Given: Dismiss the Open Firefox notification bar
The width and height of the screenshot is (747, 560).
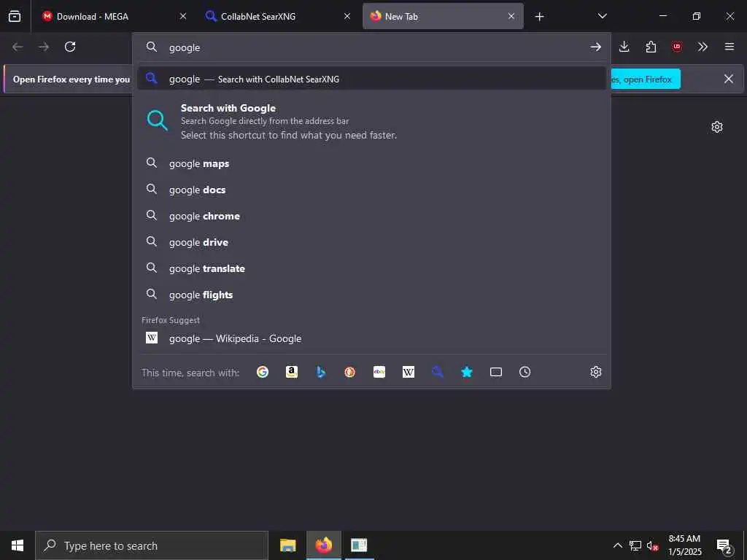Looking at the screenshot, I should [729, 79].
